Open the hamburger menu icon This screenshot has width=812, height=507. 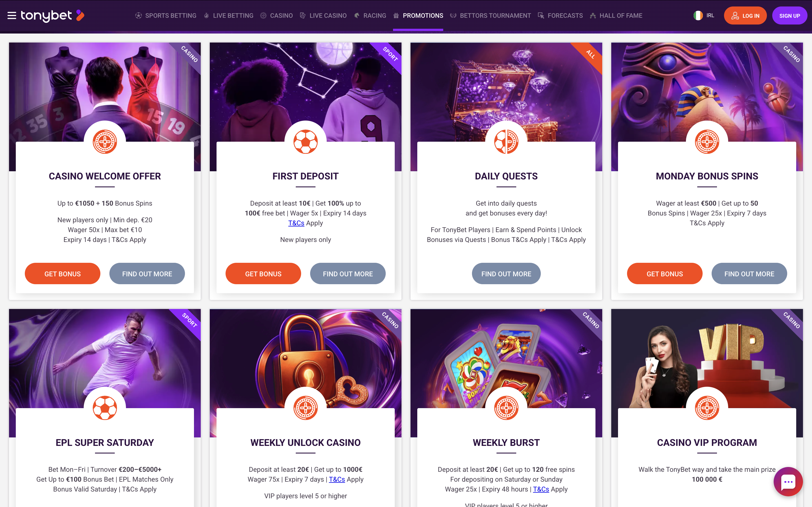click(x=12, y=15)
